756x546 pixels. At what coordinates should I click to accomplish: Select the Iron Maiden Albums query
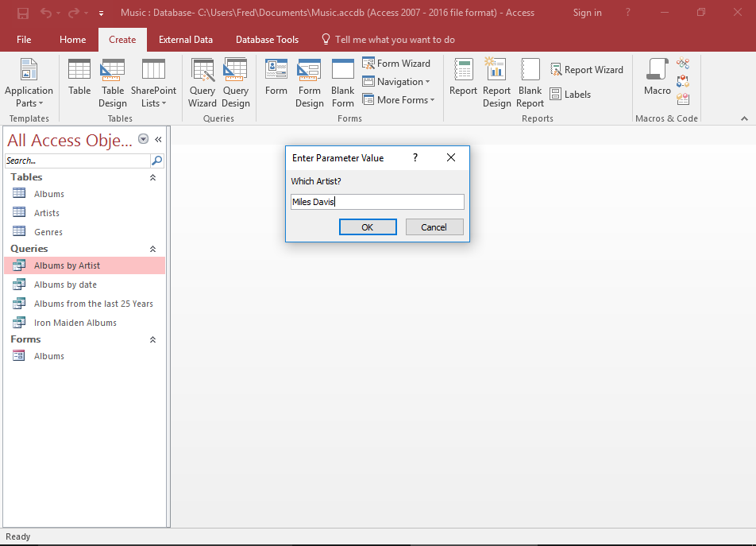click(85, 323)
